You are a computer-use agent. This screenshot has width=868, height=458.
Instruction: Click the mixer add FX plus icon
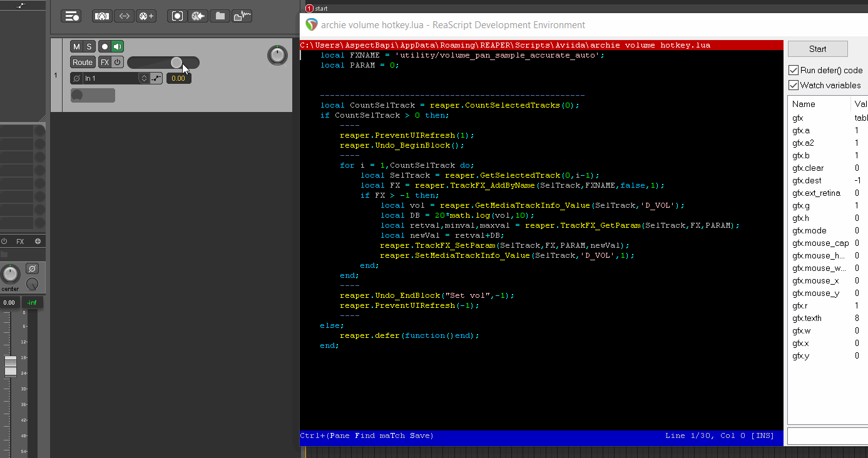(x=38, y=242)
